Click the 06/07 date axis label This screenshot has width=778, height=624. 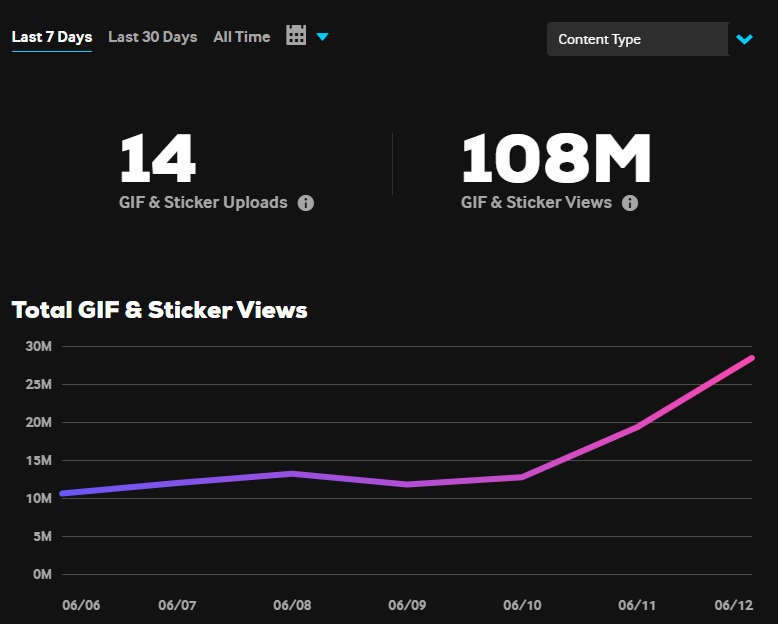177,606
